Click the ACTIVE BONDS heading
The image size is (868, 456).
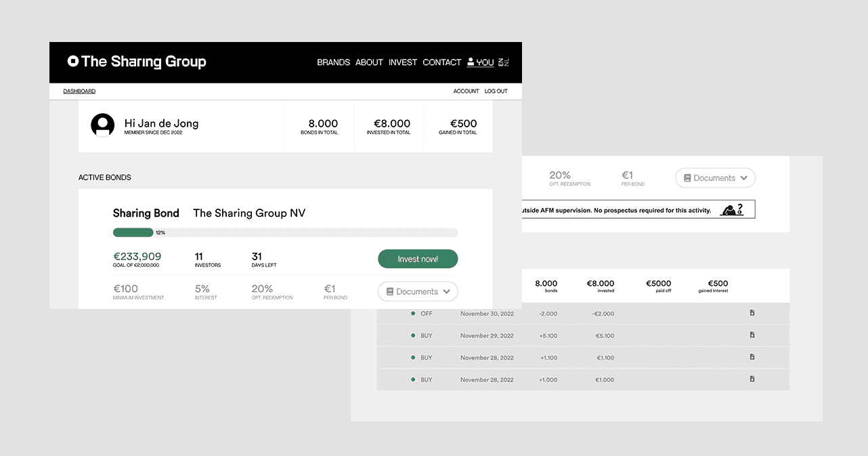[x=105, y=178]
